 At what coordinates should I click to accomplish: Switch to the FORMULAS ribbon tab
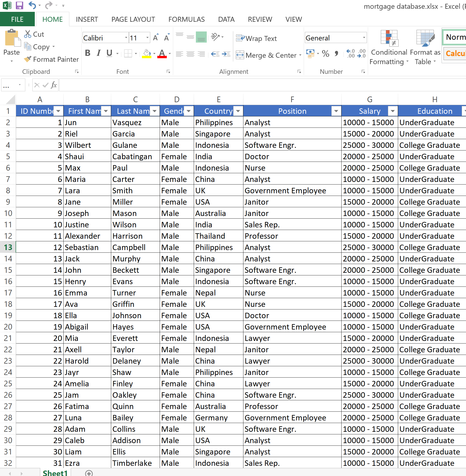click(x=186, y=19)
